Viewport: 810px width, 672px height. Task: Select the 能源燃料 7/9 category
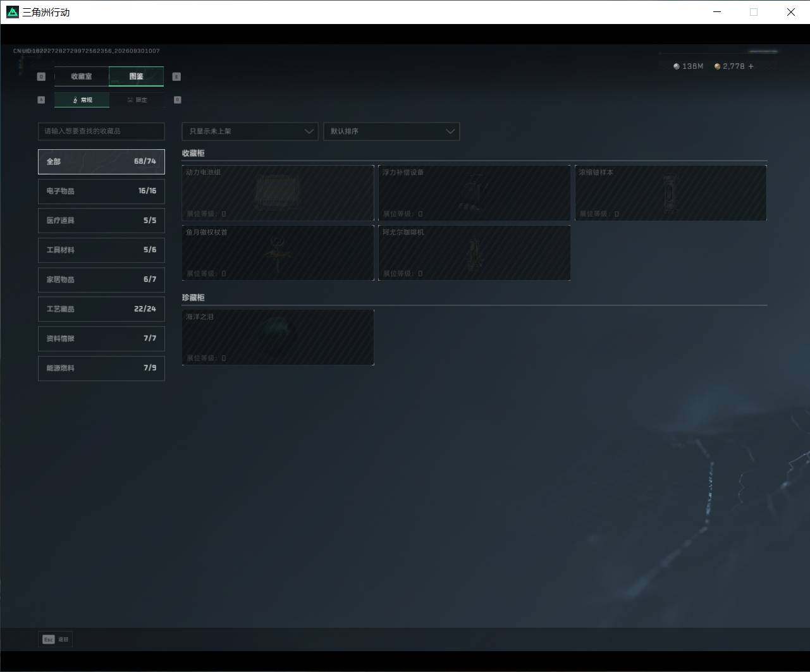101,368
